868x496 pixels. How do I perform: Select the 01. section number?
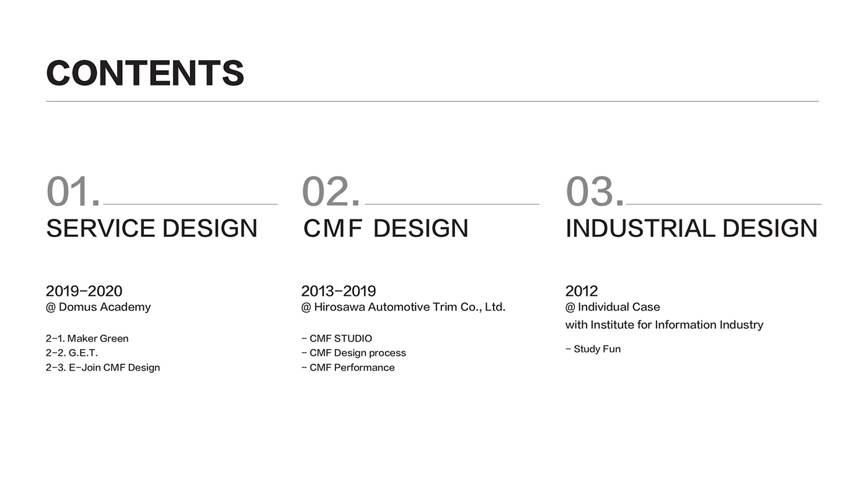(73, 192)
